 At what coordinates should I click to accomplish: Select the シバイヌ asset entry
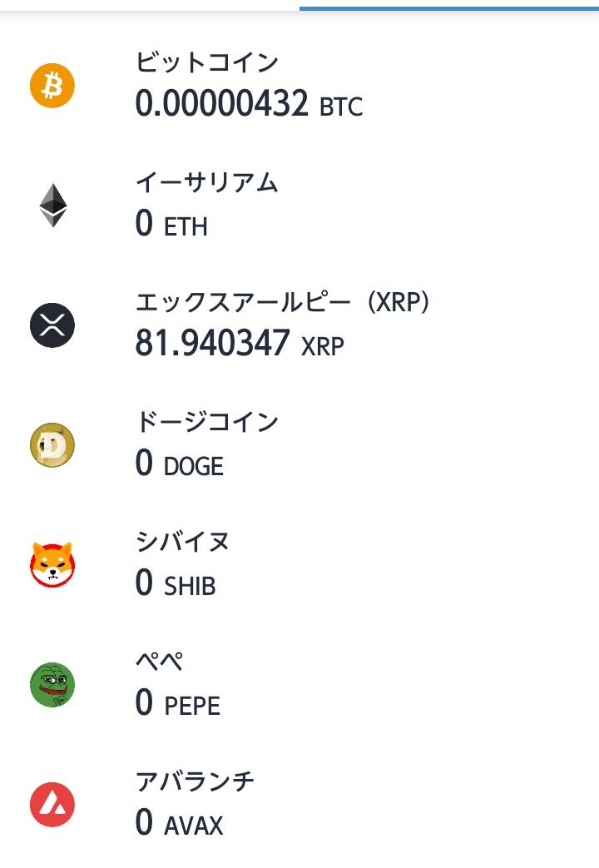click(299, 564)
